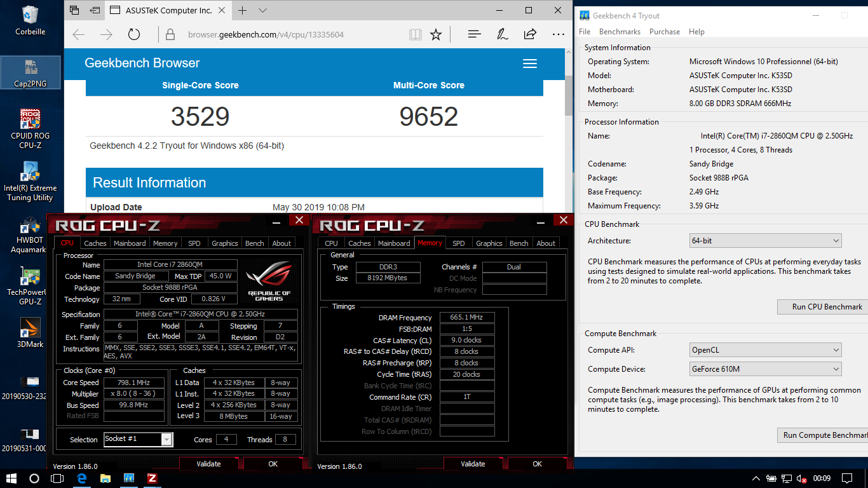This screenshot has width=868, height=488.
Task: Show tab previews chevron in Edge
Action: [x=263, y=10]
